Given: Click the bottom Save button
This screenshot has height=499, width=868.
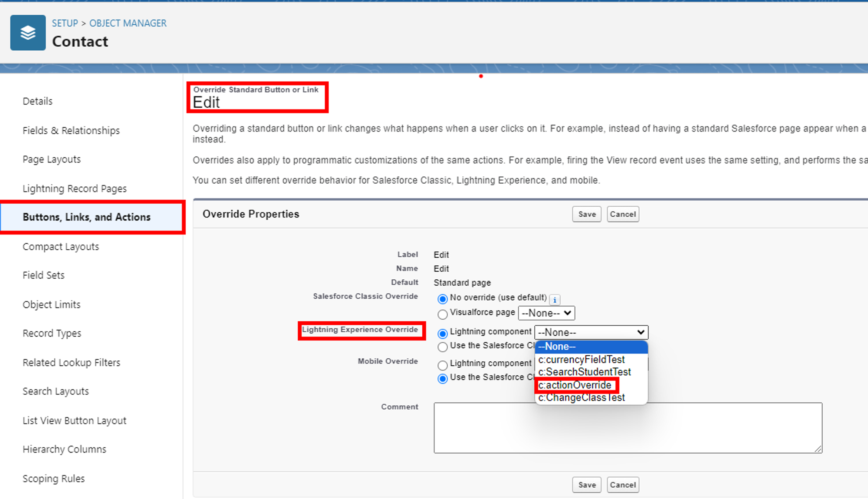Looking at the screenshot, I should [x=587, y=485].
